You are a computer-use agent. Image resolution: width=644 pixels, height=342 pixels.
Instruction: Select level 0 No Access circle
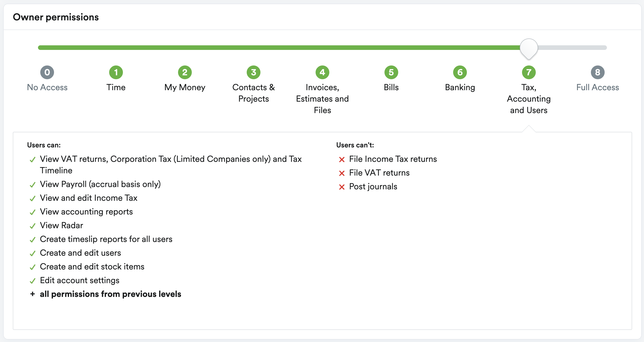pyautogui.click(x=47, y=72)
